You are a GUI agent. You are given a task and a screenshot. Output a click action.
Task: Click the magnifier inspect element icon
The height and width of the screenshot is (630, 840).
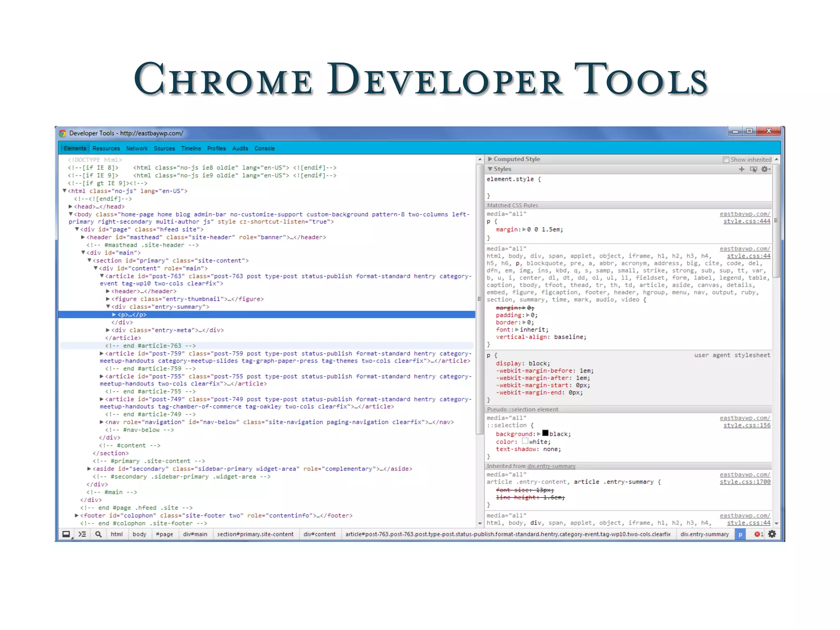click(x=98, y=534)
